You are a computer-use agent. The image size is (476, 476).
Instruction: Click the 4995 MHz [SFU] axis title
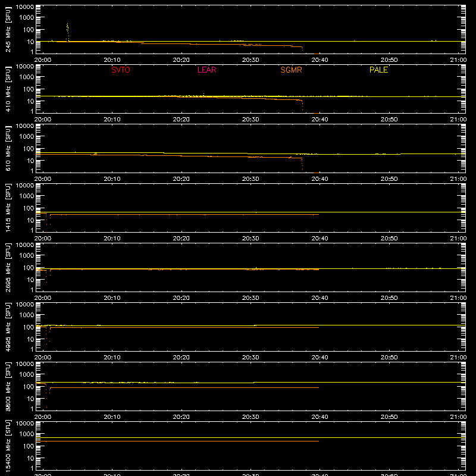coord(8,327)
